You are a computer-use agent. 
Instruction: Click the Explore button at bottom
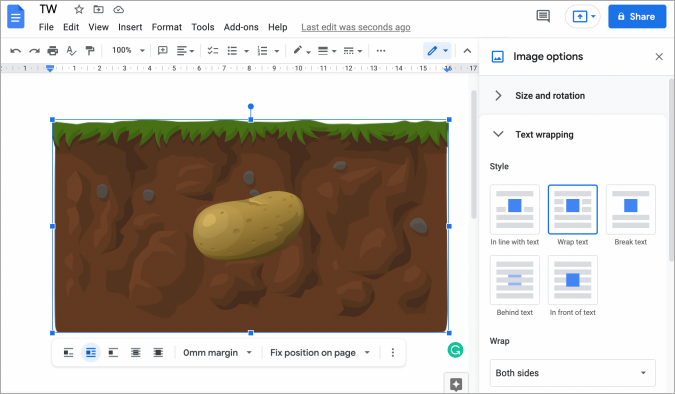pos(456,383)
